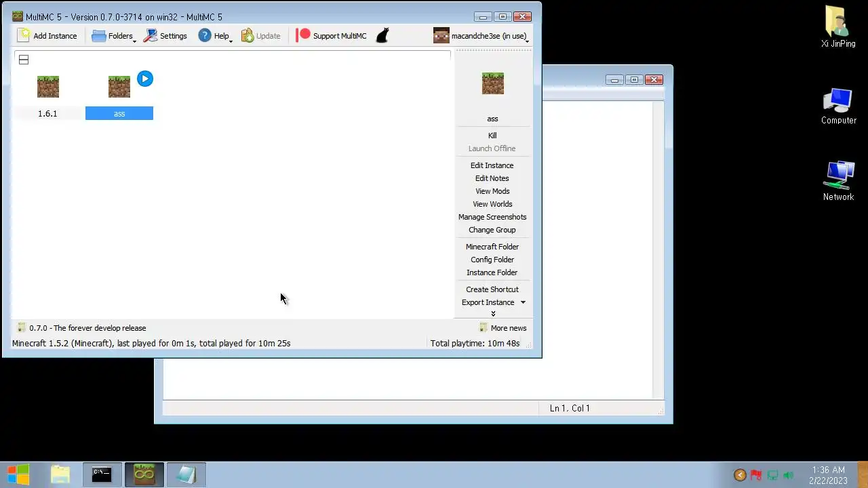Click Create Shortcut
The image size is (868, 488).
tap(492, 289)
